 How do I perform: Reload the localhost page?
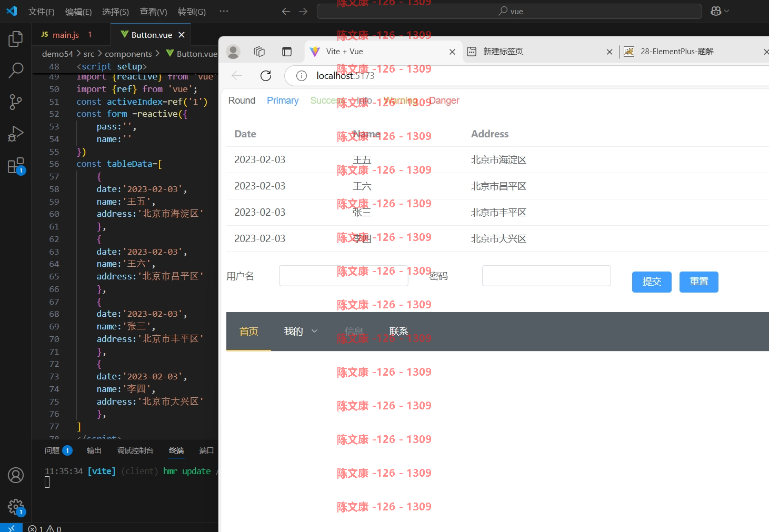(x=266, y=76)
